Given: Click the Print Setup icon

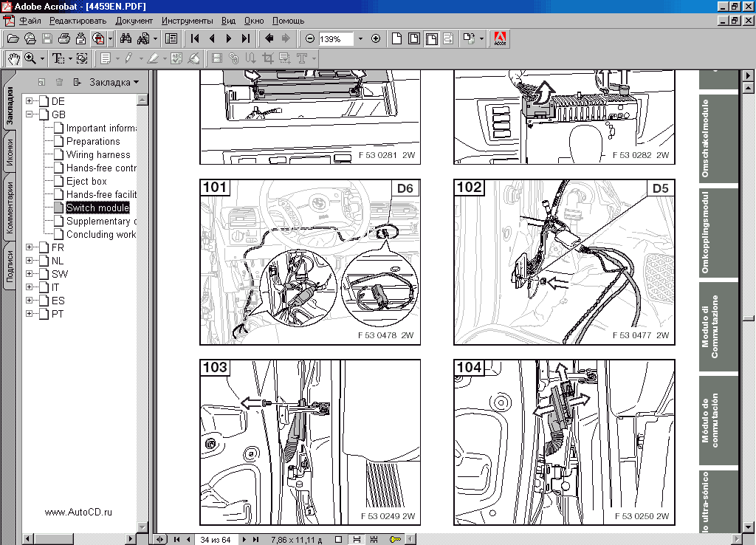Looking at the screenshot, I should pyautogui.click(x=81, y=38).
